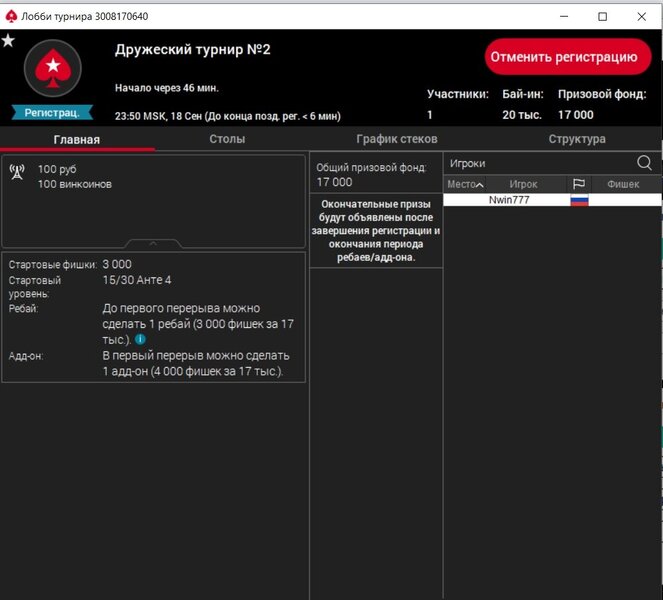This screenshot has width=663, height=600.
Task: Toggle the favorite star for this tournament
Action: 8,41
